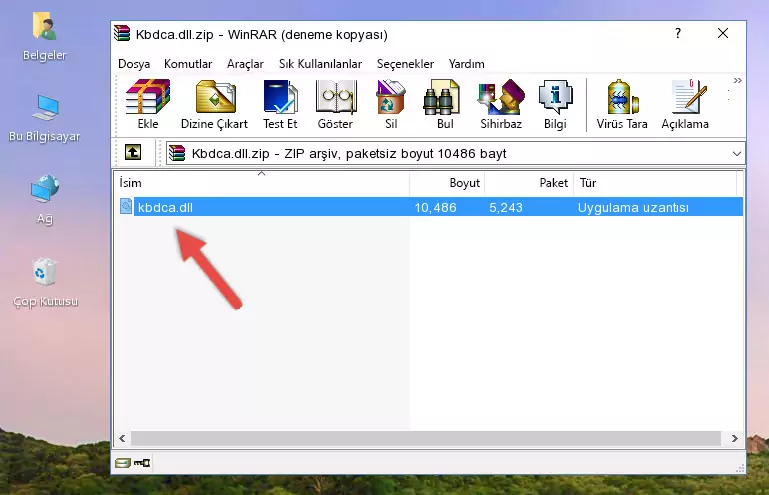The image size is (769, 495).
Task: Open the Komutlar menu
Action: (x=188, y=64)
